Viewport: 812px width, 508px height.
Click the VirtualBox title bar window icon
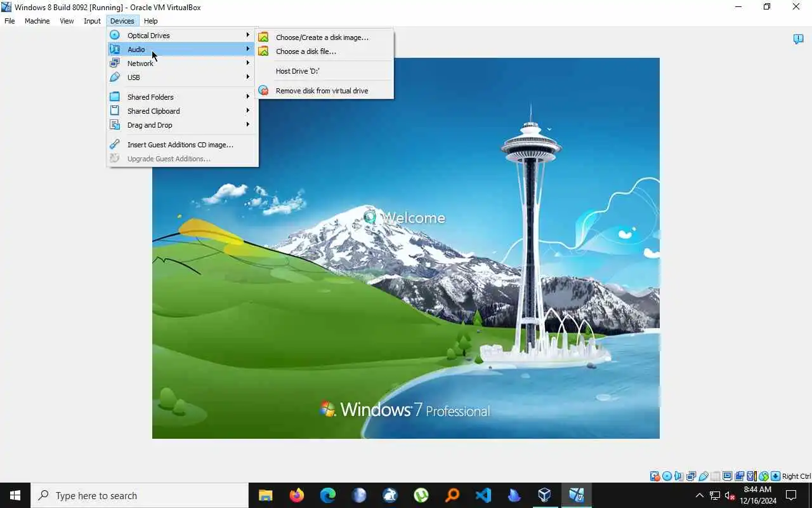click(6, 7)
